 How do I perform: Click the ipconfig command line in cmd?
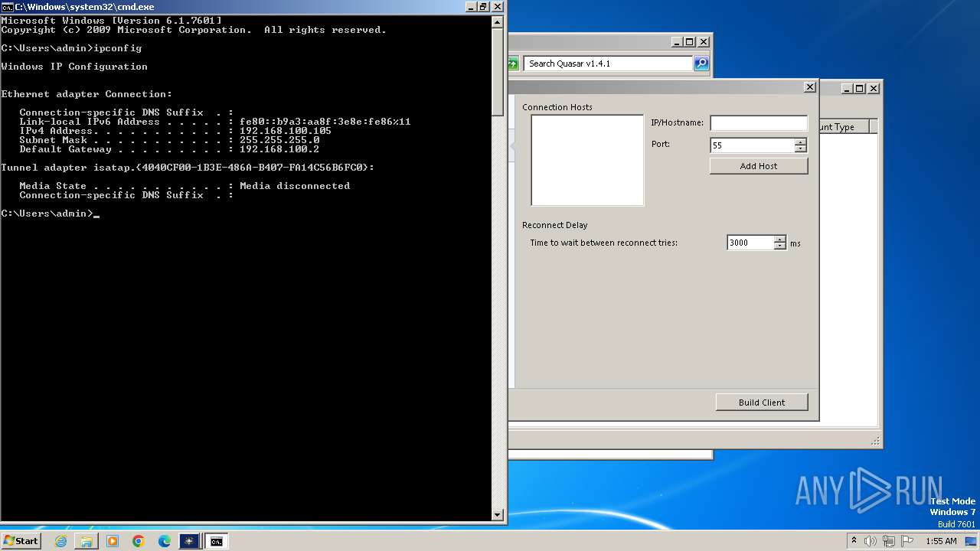pos(71,48)
